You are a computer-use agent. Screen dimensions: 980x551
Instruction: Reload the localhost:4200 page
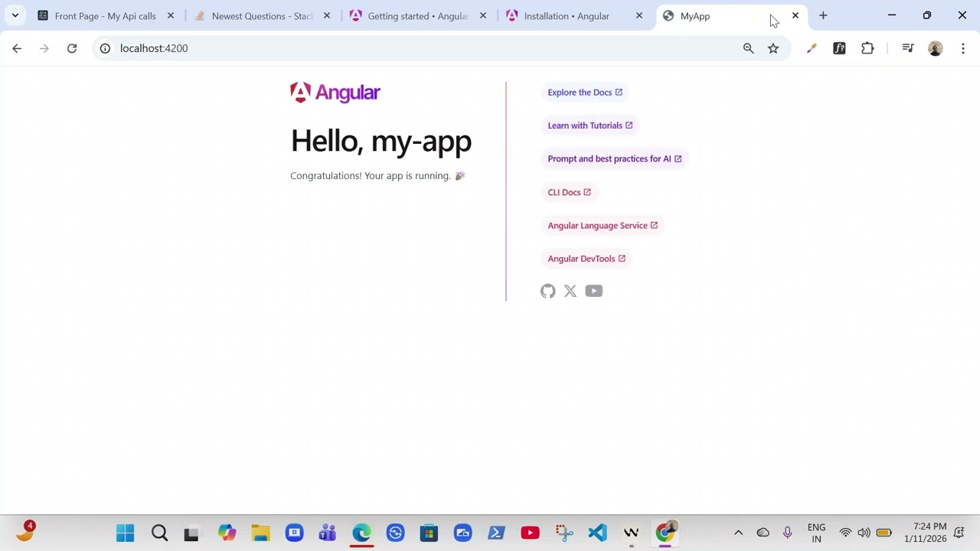[x=72, y=48]
